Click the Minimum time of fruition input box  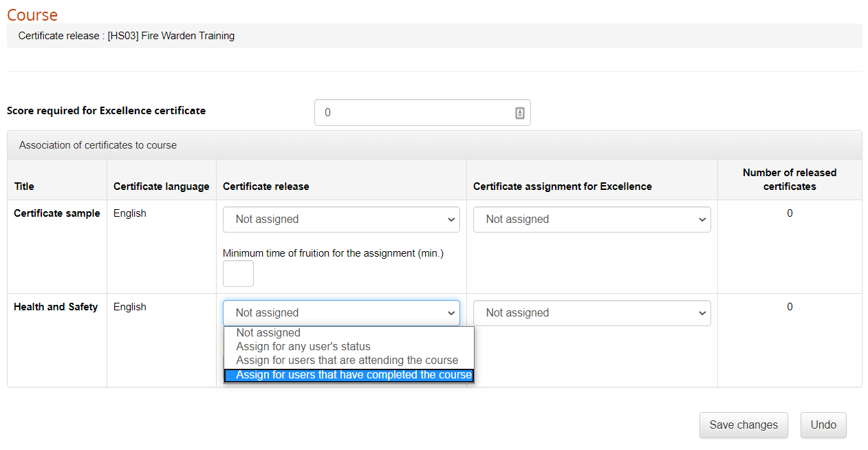click(x=238, y=273)
